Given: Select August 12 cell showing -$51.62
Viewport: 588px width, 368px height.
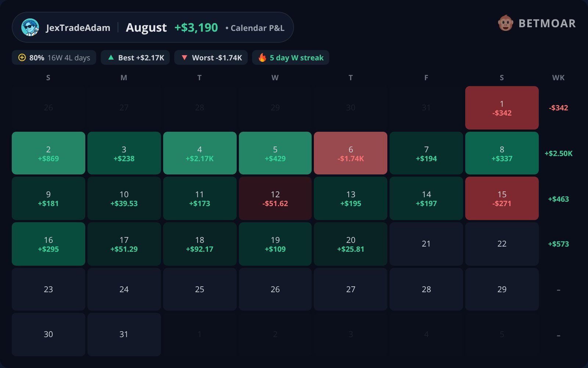Looking at the screenshot, I should pyautogui.click(x=275, y=199).
